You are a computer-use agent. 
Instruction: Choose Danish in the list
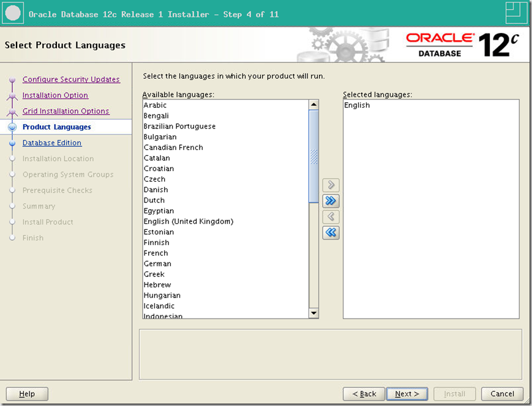[x=226, y=190]
